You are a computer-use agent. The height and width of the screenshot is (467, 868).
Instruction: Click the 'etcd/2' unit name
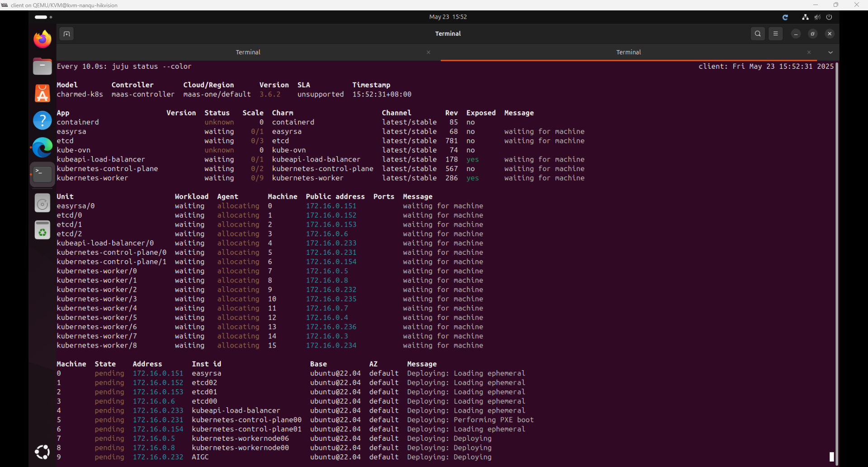[x=69, y=234]
